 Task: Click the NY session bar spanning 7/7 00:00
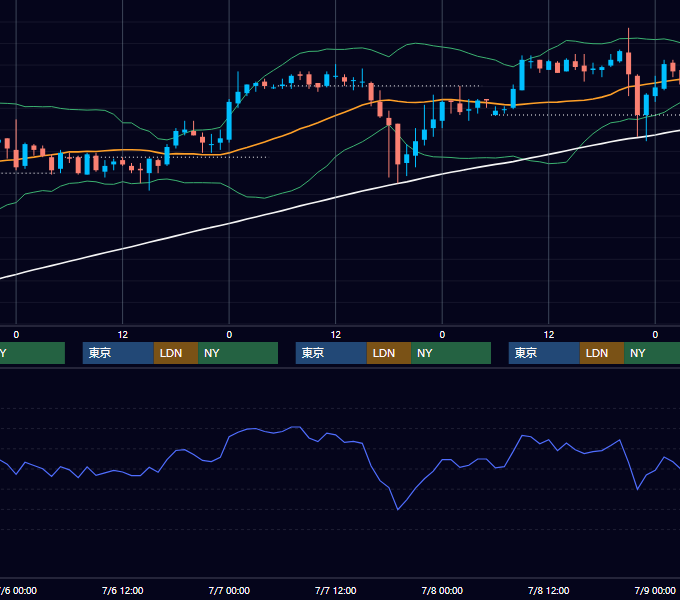point(238,353)
